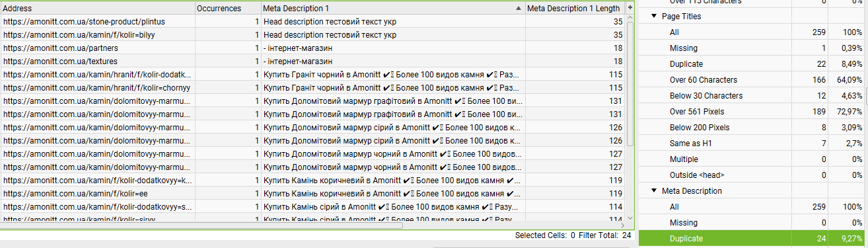Select Below 30 Characters filter
The height and width of the screenshot is (248, 868).
click(753, 96)
